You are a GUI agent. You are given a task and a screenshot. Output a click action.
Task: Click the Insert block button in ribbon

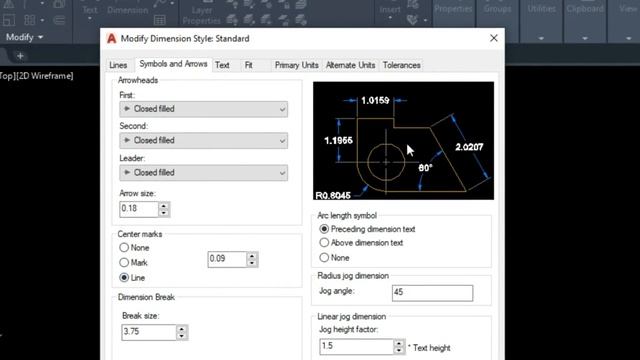(x=390, y=10)
